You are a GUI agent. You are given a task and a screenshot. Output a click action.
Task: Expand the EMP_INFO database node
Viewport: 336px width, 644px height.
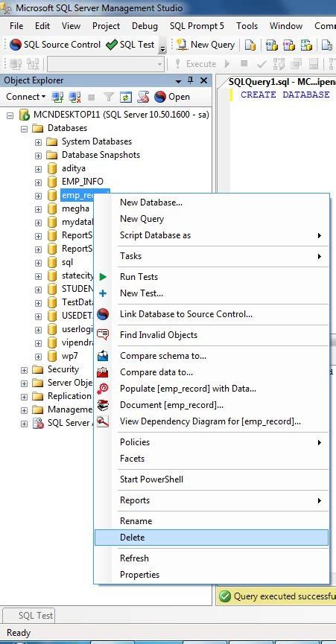click(38, 182)
